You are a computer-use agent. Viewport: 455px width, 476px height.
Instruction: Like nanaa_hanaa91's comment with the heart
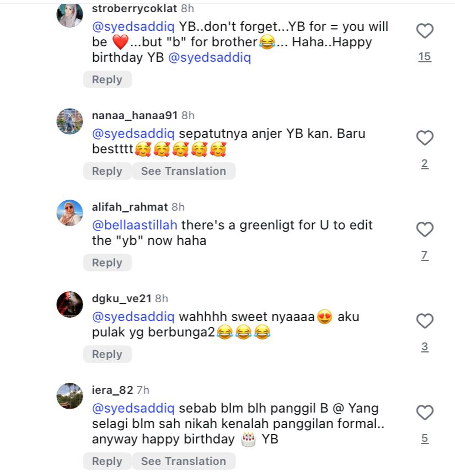pos(424,138)
